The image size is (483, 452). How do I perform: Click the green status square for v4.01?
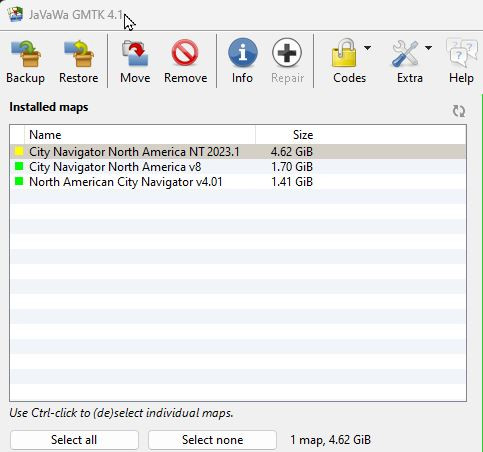pyautogui.click(x=19, y=181)
